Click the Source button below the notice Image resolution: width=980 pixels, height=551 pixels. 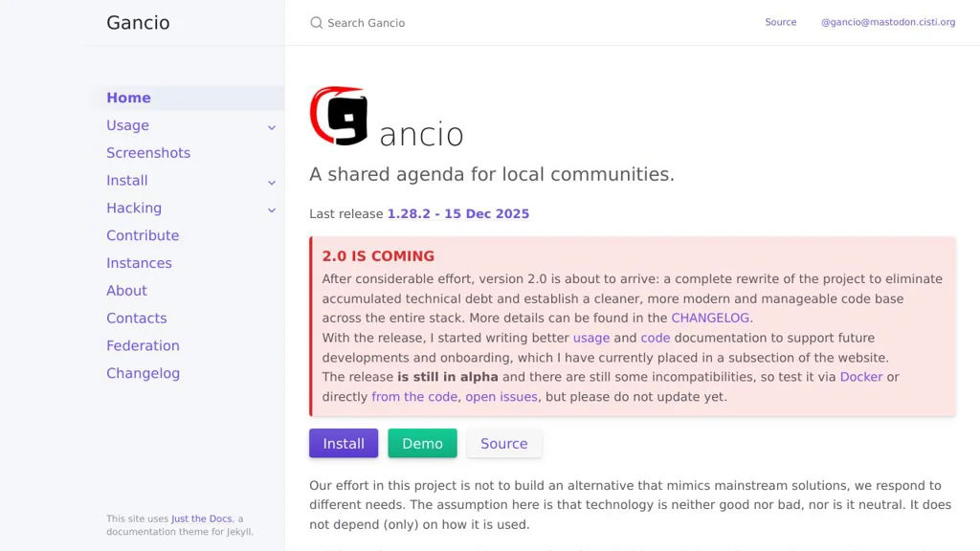pyautogui.click(x=503, y=443)
